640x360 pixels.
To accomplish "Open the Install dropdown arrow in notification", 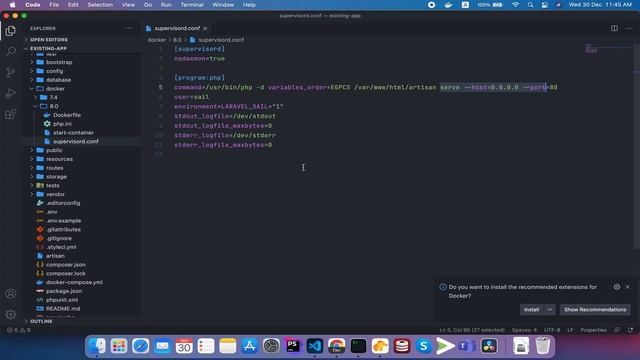I will tap(549, 309).
